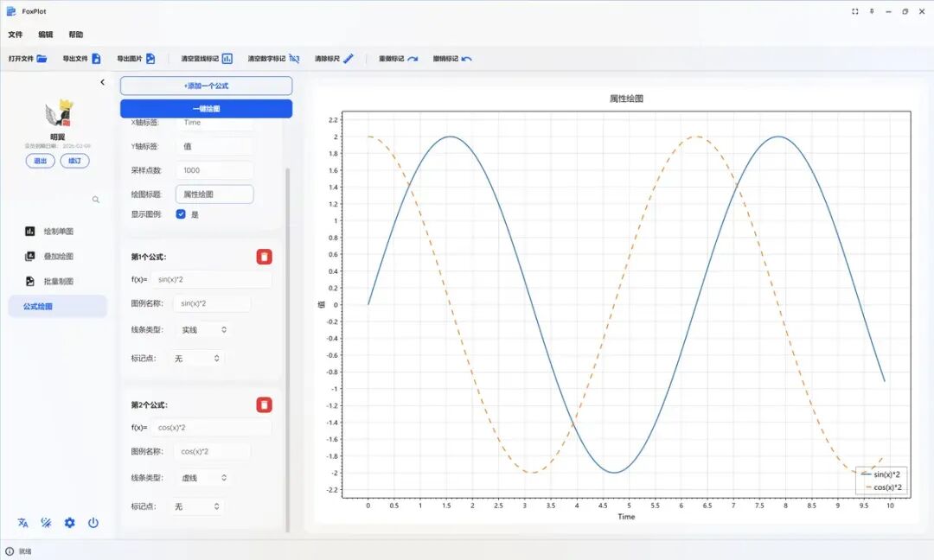Click the info icon in status bar

[x=10, y=551]
